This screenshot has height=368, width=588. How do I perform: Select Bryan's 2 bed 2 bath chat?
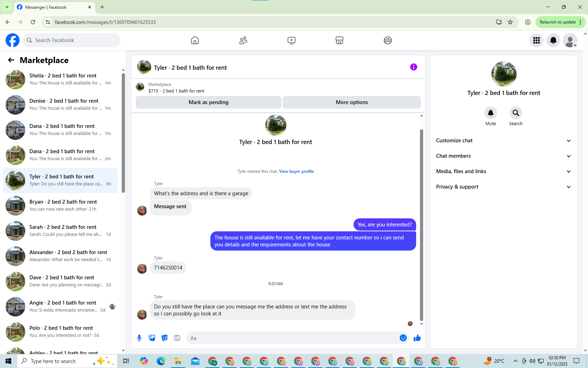60,205
